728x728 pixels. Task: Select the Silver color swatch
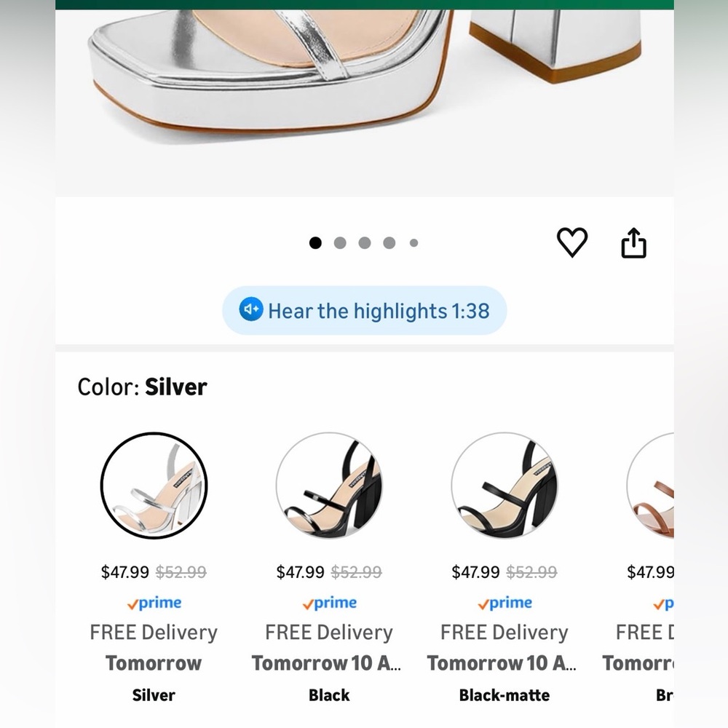(x=154, y=486)
